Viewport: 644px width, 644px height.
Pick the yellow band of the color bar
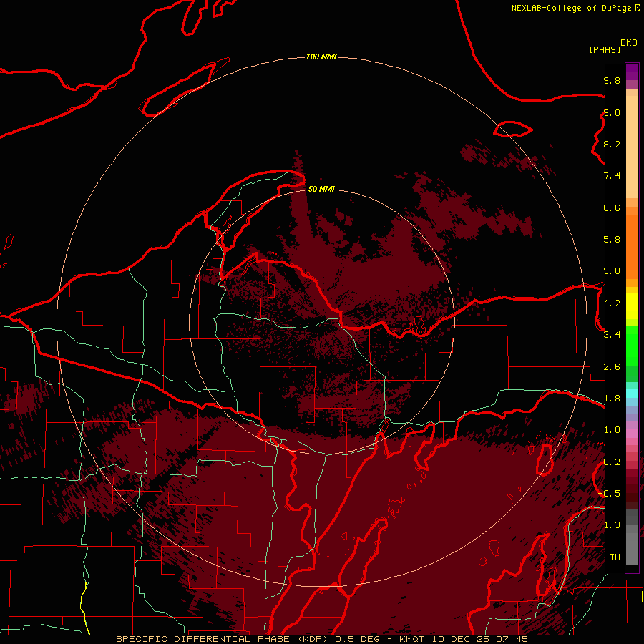[x=632, y=306]
